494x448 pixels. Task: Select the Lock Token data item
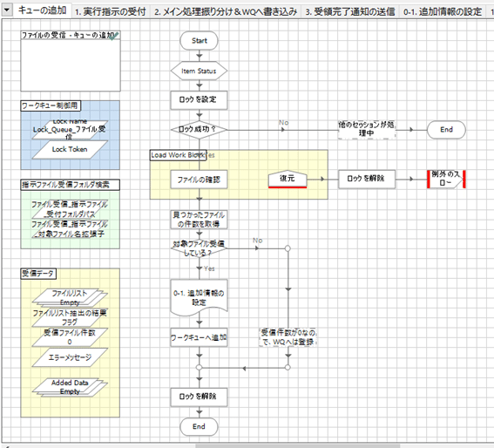[70, 149]
